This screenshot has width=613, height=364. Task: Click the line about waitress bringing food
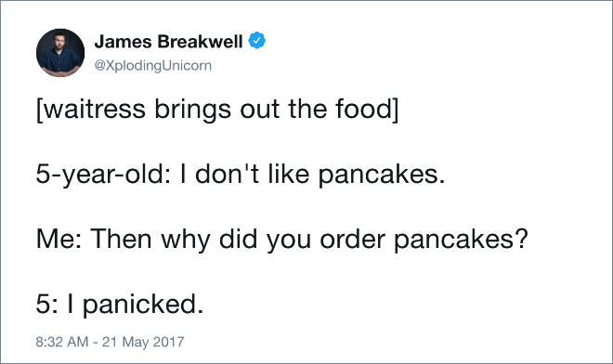tap(217, 109)
